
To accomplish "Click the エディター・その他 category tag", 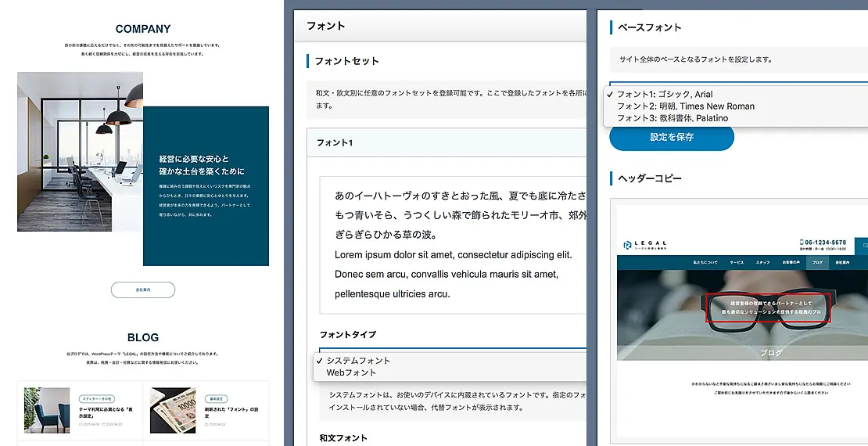I will (98, 399).
